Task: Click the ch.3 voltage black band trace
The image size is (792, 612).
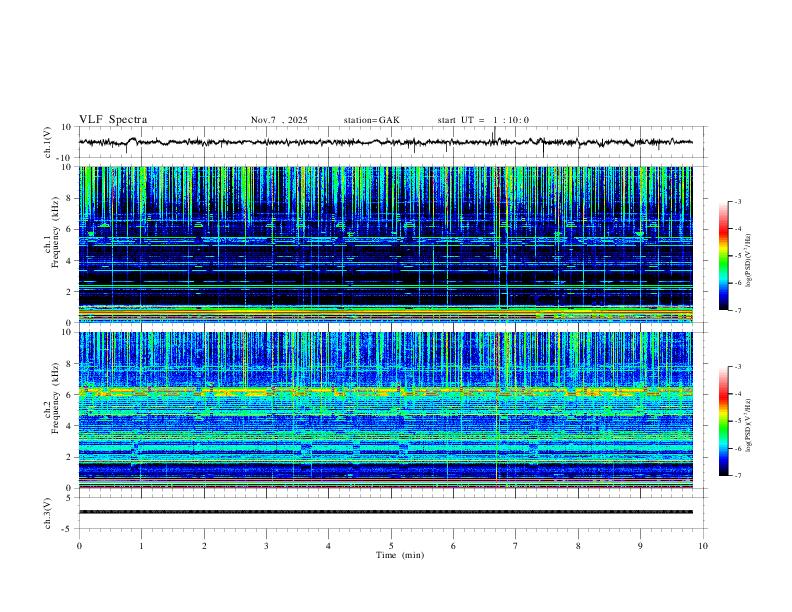Action: [385, 512]
